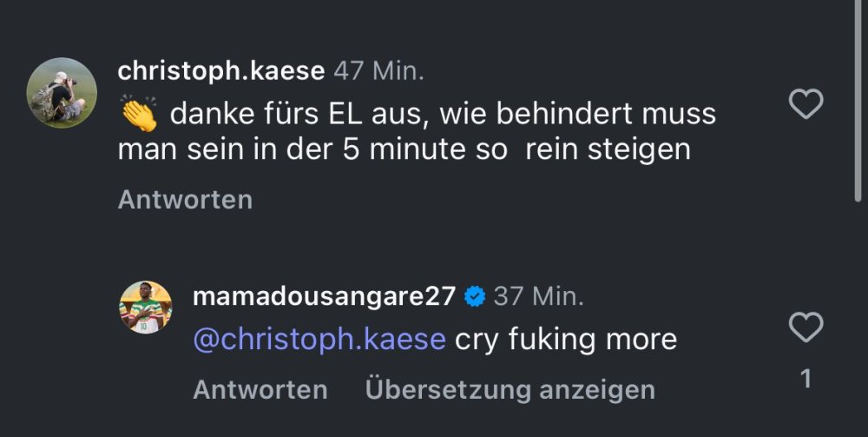
Task: Click the 47 Min. timestamp
Action: 379,71
